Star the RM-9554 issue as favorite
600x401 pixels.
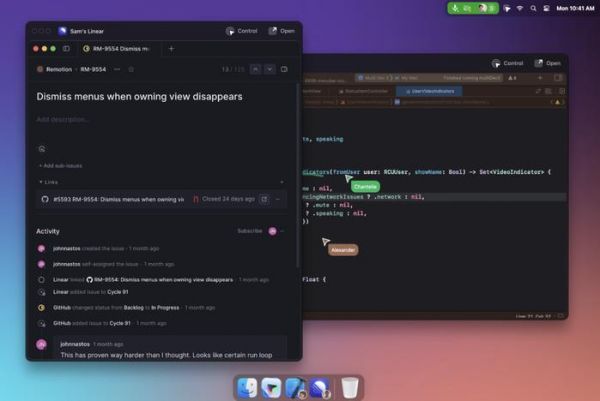(131, 69)
